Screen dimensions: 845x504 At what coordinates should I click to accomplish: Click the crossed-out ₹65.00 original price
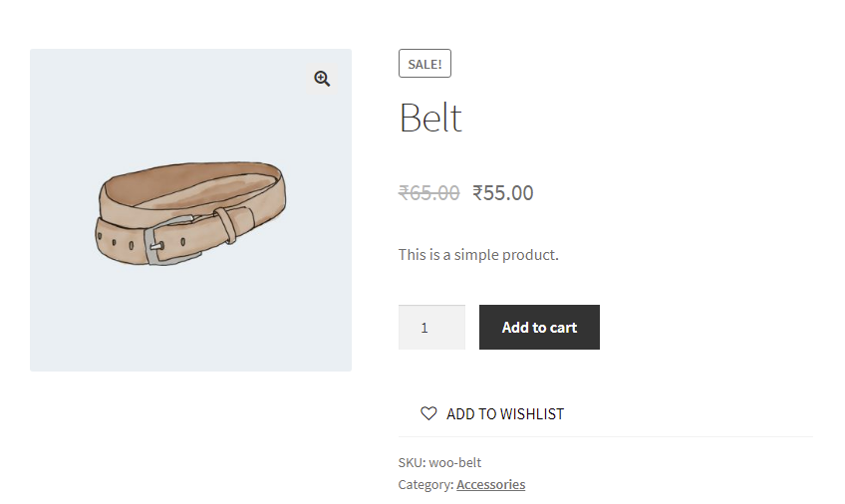[x=428, y=192]
